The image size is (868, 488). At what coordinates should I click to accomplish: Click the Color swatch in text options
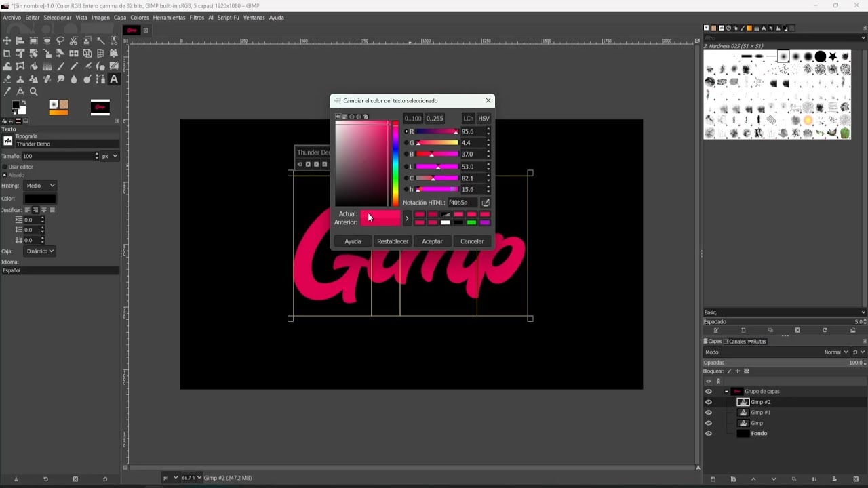click(40, 199)
